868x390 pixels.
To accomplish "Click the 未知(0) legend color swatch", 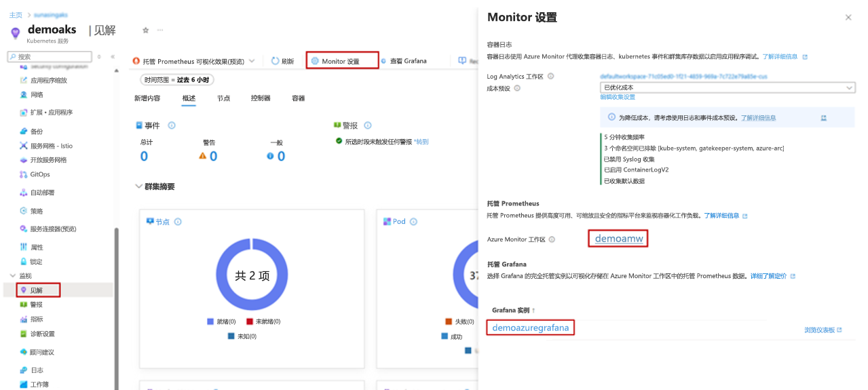I will pos(231,336).
